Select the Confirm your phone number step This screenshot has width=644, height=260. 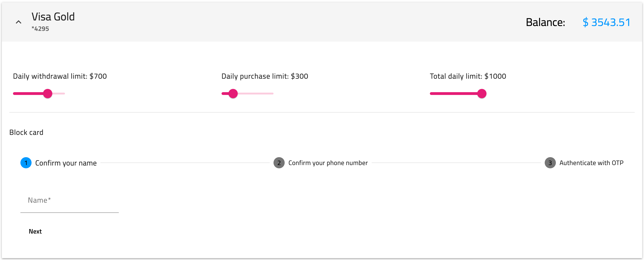pyautogui.click(x=328, y=163)
